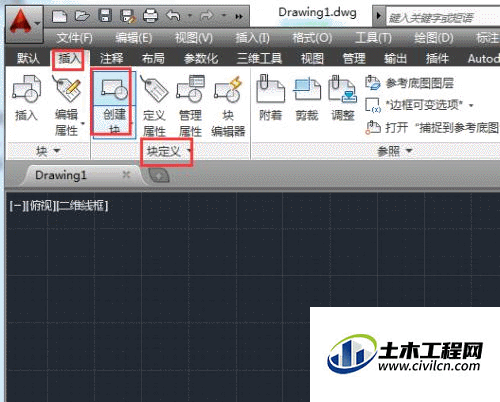Click the 调整 icon
This screenshot has height=402, width=500.
(x=342, y=89)
